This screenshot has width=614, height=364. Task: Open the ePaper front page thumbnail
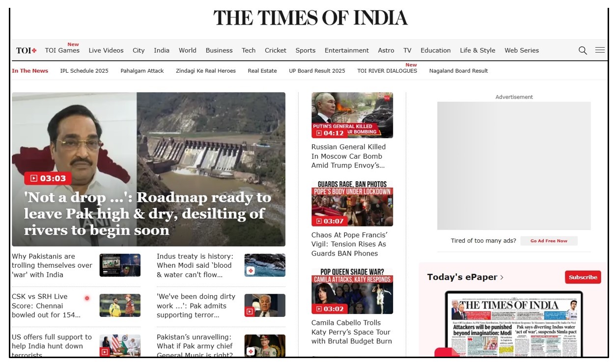click(513, 327)
